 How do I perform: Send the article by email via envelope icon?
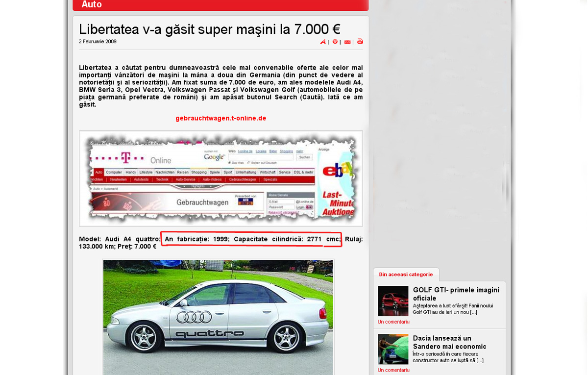(x=347, y=42)
